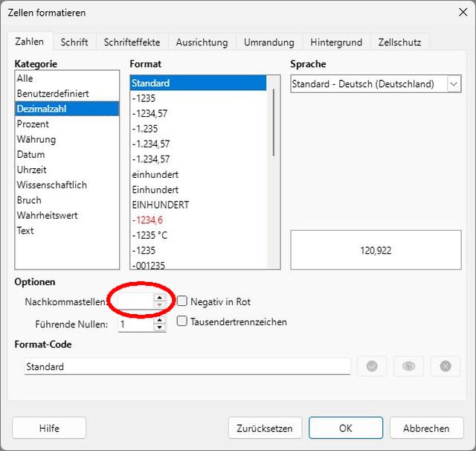Select capitalized Einhundert format
476x451 pixels.
pos(199,190)
